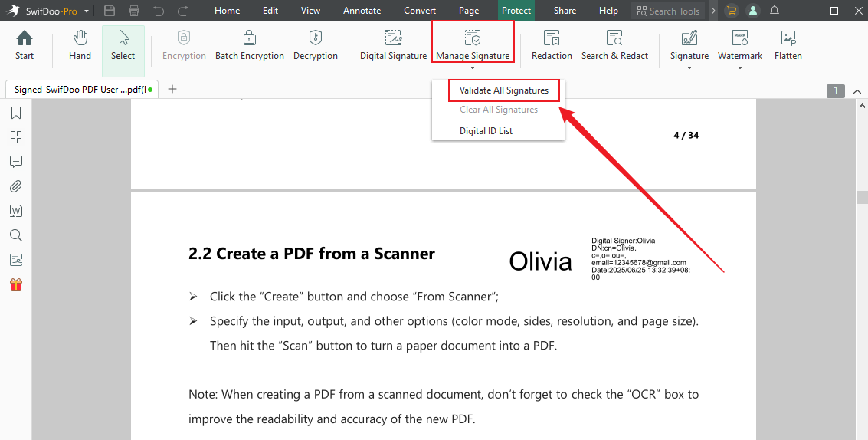Expand the SwifDoo-Pro application menu arrow
868x440 pixels.
(87, 11)
